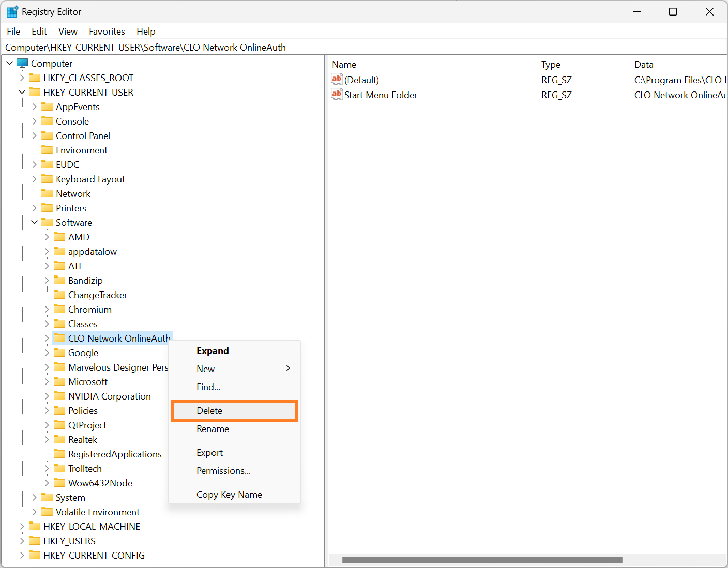Click the horizontal scrollbar in values pane
This screenshot has width=728, height=568.
(482, 560)
